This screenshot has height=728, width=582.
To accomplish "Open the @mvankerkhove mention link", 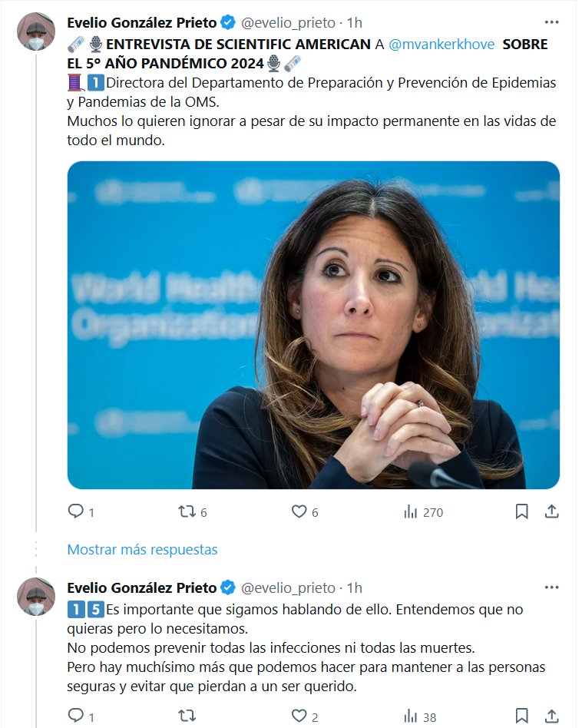I will (x=441, y=44).
